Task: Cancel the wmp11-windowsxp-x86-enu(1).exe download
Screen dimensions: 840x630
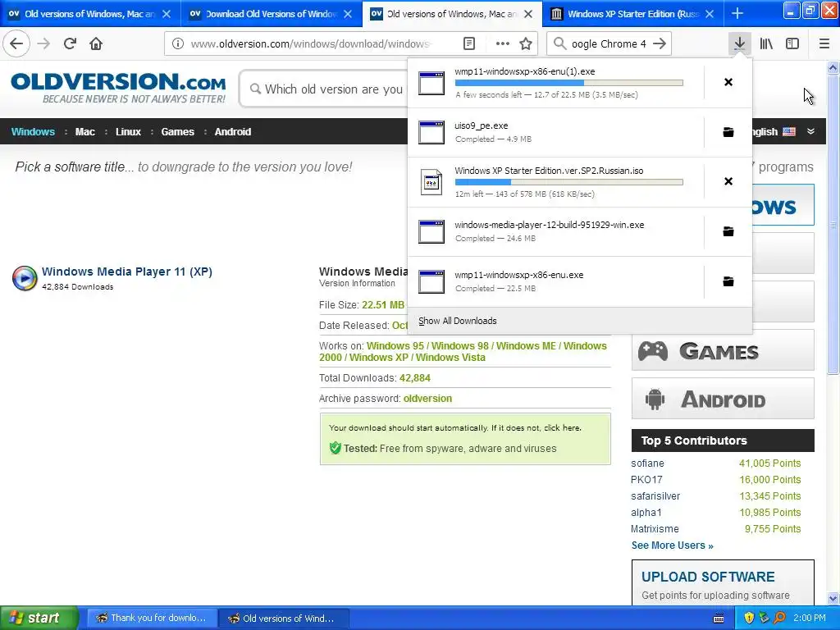Action: (728, 82)
